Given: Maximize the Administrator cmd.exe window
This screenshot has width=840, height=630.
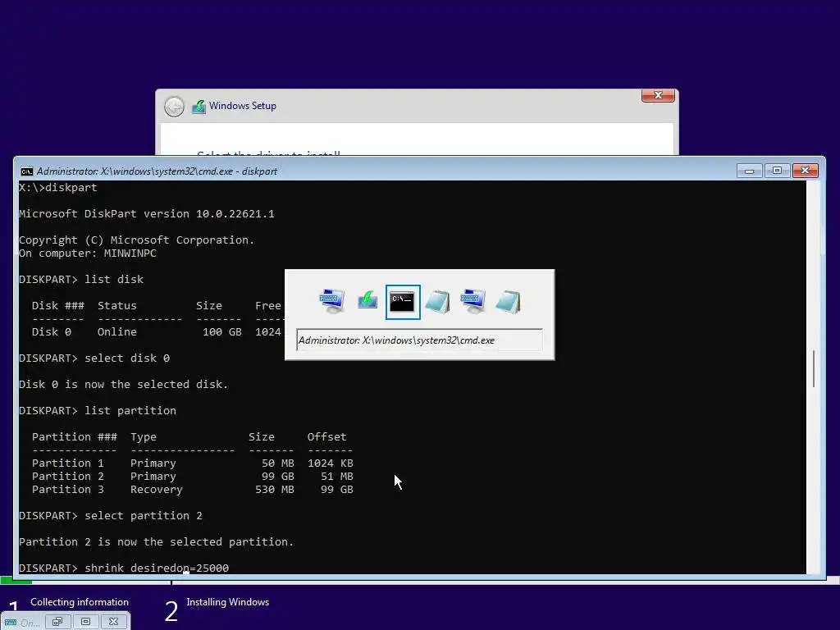Looking at the screenshot, I should pos(777,171).
